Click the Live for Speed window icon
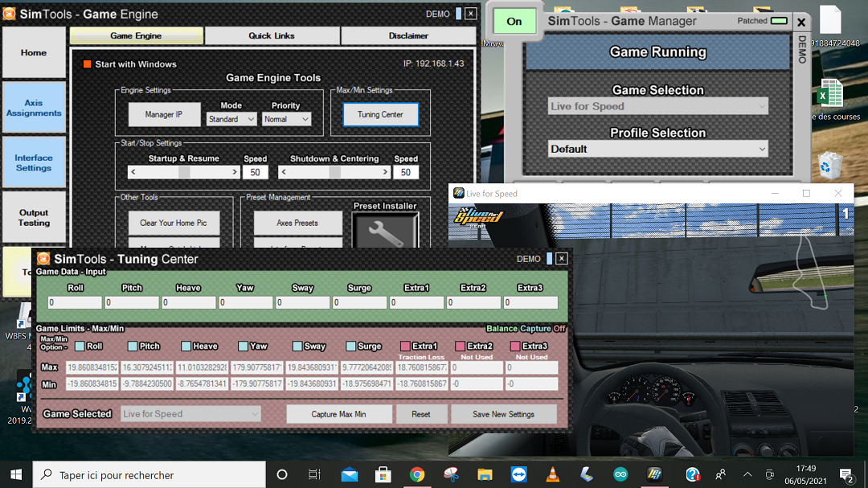 point(458,193)
